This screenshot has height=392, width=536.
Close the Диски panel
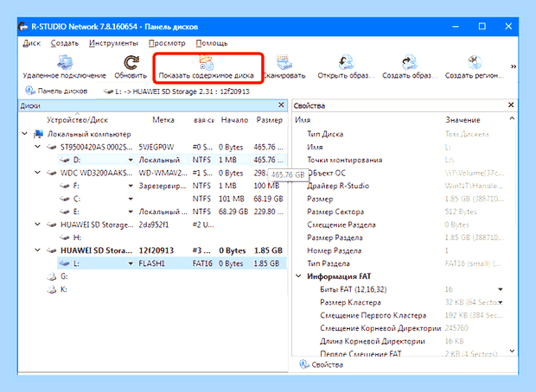click(281, 104)
